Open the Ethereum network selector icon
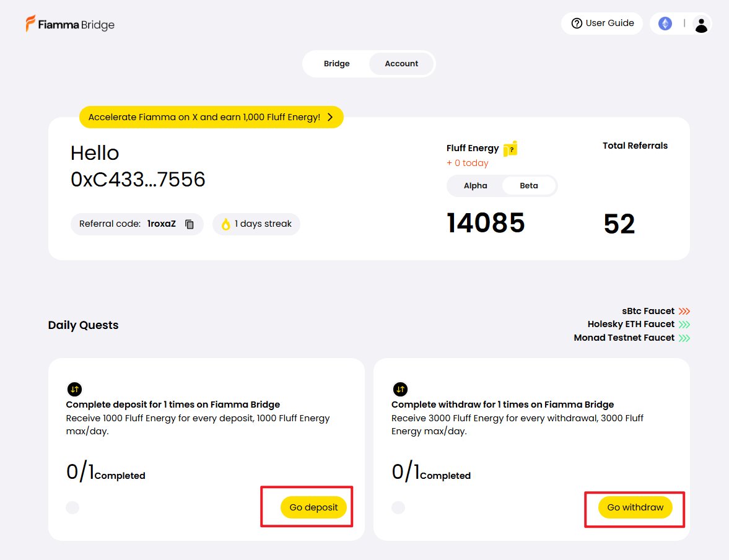Image resolution: width=729 pixels, height=560 pixels. click(x=665, y=24)
